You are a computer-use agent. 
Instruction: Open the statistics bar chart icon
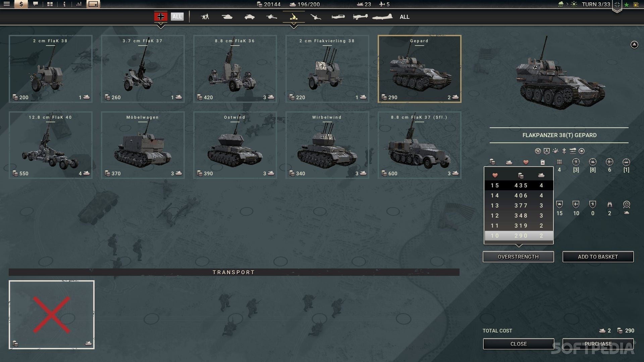79,4
